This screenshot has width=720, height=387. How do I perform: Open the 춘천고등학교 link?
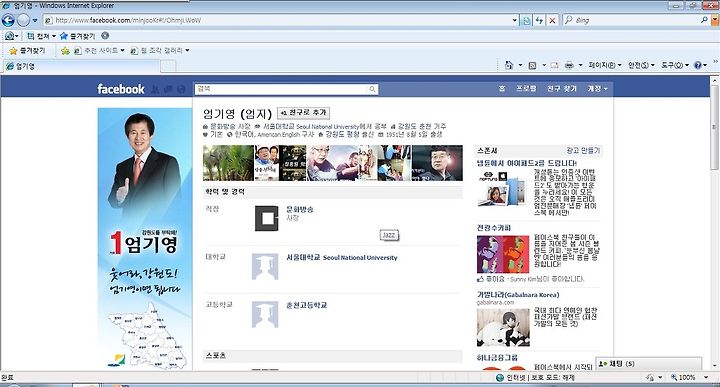tap(306, 305)
